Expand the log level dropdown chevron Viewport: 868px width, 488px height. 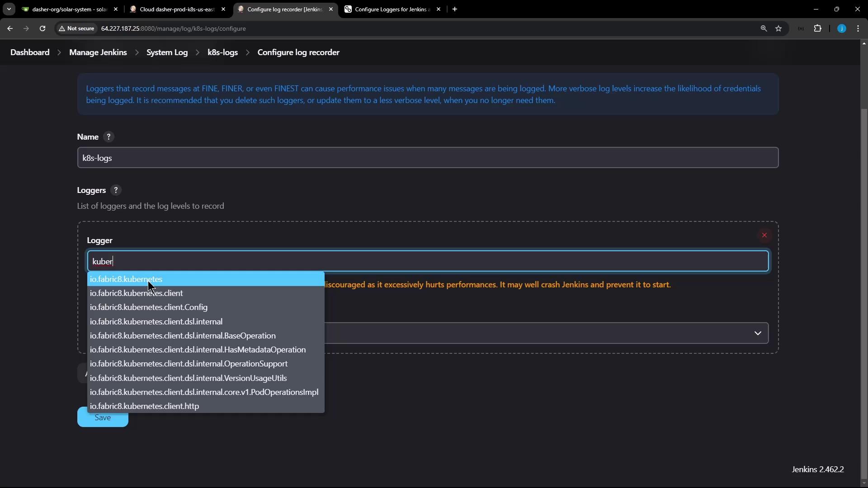758,333
